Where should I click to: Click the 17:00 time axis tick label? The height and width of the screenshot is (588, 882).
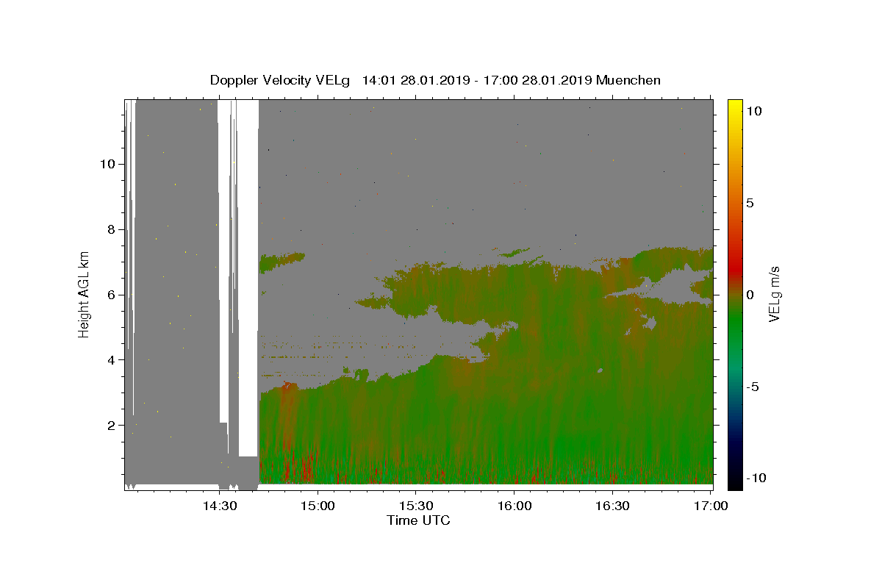[x=711, y=506]
